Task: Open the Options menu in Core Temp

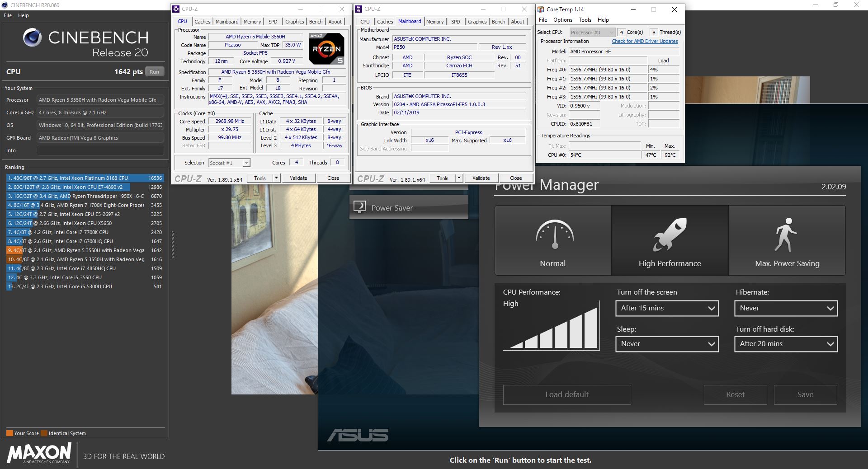Action: pyautogui.click(x=562, y=20)
